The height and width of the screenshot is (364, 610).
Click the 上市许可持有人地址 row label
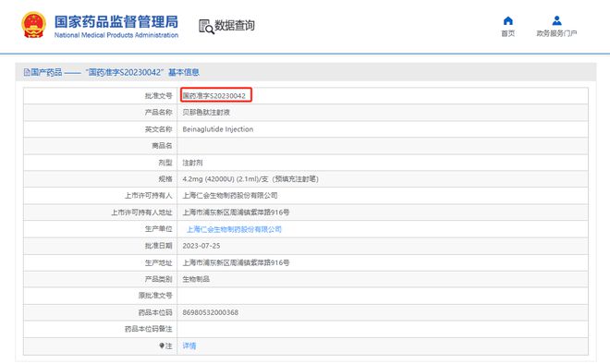141,212
